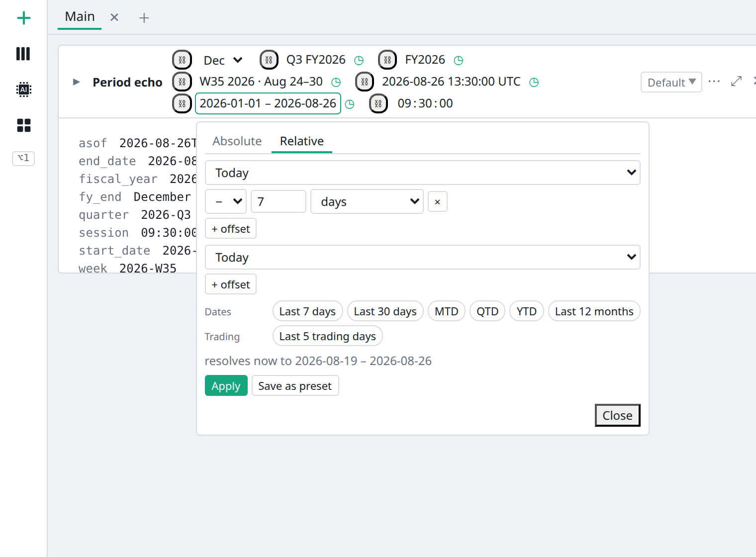The image size is (756, 557).
Task: Remove the 7 days offset row
Action: pyautogui.click(x=438, y=202)
